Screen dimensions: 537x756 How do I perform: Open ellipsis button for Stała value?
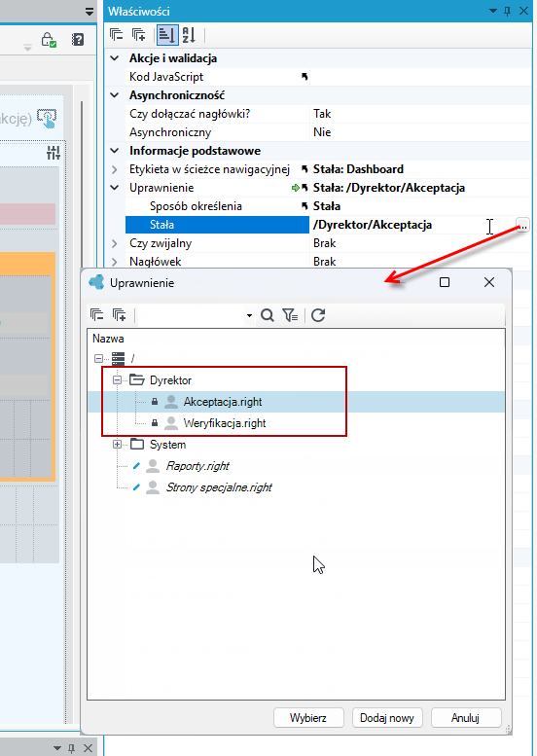[522, 225]
